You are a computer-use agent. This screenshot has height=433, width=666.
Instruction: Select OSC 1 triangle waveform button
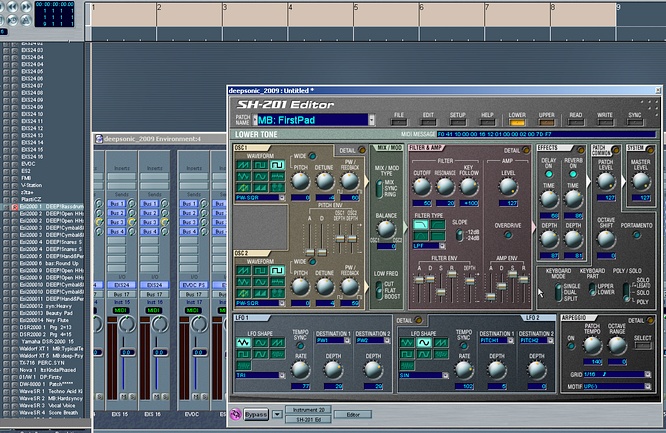point(243,176)
